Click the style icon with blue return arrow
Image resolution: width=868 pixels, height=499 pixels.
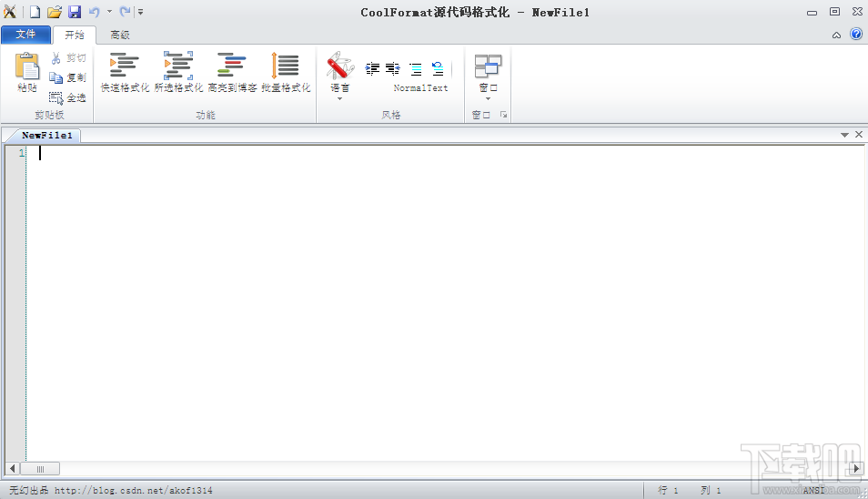click(x=438, y=68)
